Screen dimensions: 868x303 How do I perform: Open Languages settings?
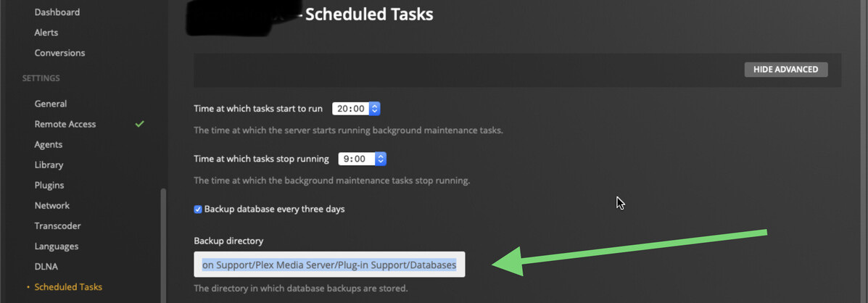point(56,246)
